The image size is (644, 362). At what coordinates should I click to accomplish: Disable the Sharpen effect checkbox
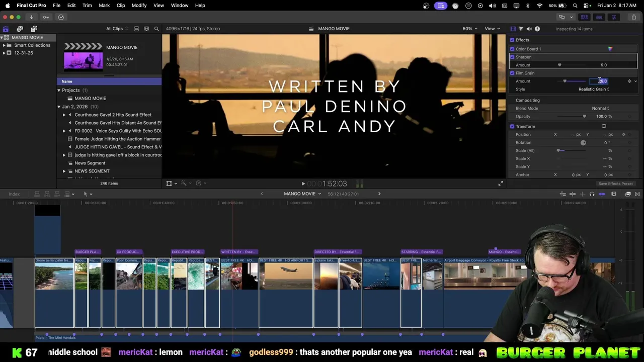(x=512, y=57)
